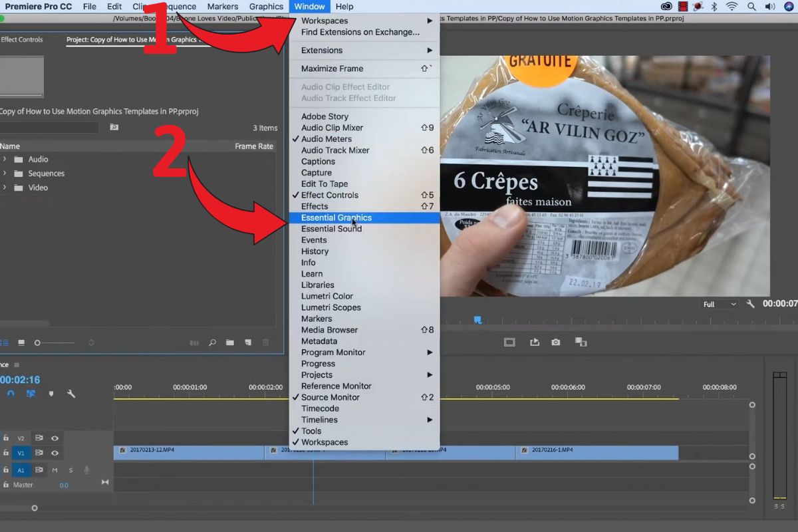Click the Lift/Extract export icon in monitor
The width and height of the screenshot is (798, 532).
point(535,342)
